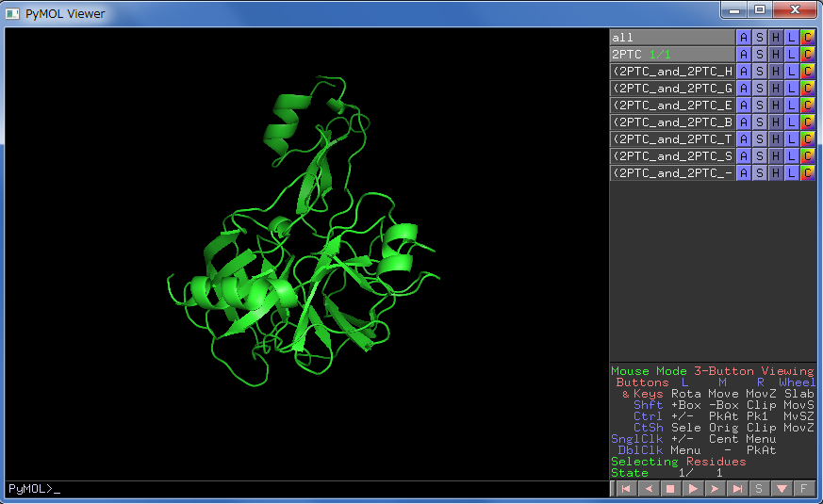Click the rewind to first frame button
823x504 pixels.
(x=625, y=489)
